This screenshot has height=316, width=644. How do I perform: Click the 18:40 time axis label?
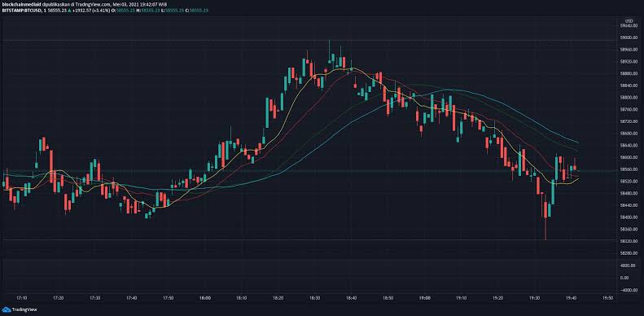tap(351, 297)
